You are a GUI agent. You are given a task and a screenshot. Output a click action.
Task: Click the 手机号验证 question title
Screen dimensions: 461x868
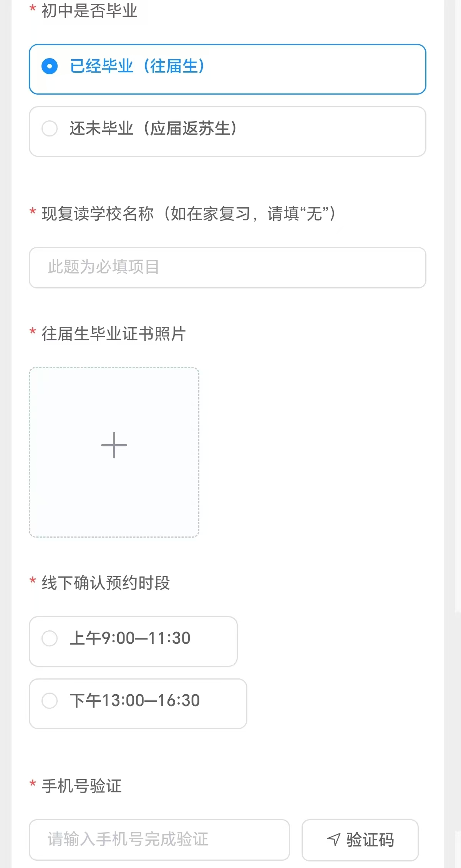coord(81,786)
